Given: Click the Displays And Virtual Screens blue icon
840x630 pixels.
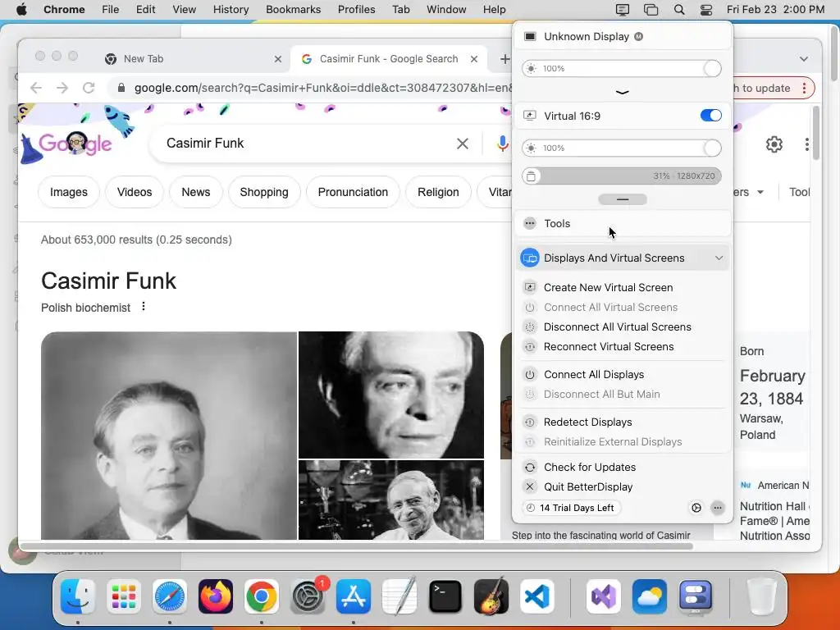Looking at the screenshot, I should click(x=530, y=258).
